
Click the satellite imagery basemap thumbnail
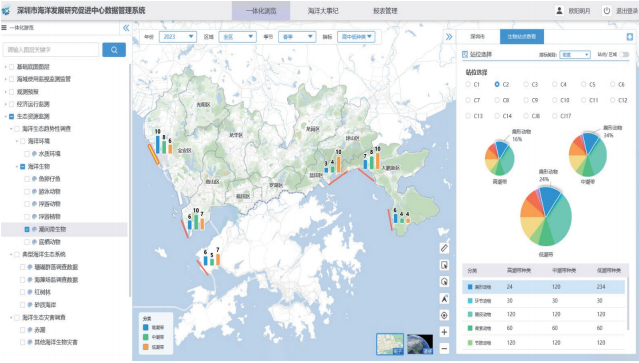pyautogui.click(x=420, y=344)
